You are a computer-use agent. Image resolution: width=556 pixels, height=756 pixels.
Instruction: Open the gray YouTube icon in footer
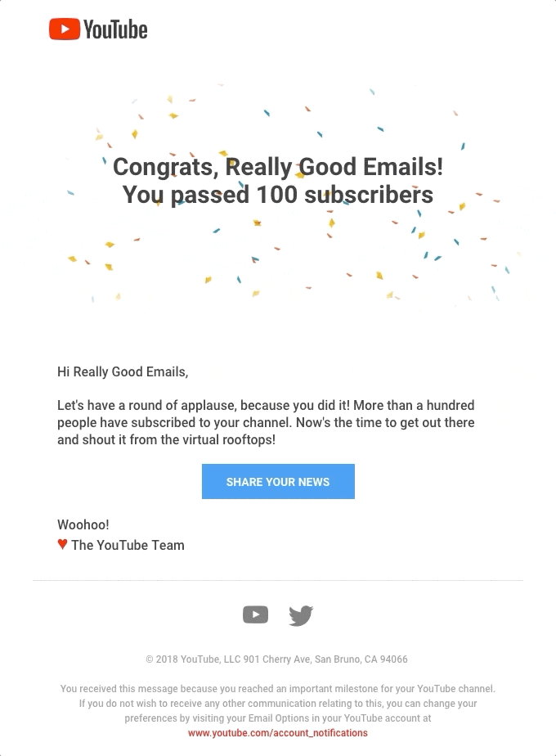click(x=255, y=614)
